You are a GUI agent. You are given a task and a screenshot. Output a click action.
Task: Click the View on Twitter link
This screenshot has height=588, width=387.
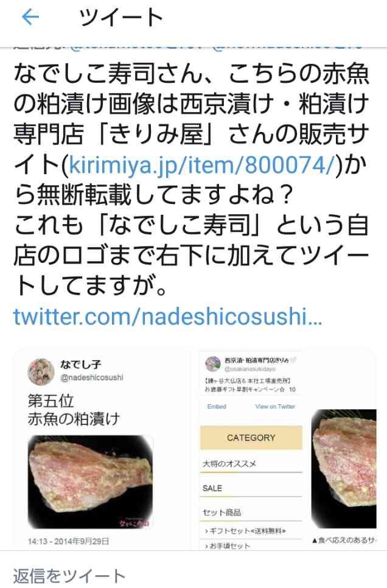click(275, 407)
